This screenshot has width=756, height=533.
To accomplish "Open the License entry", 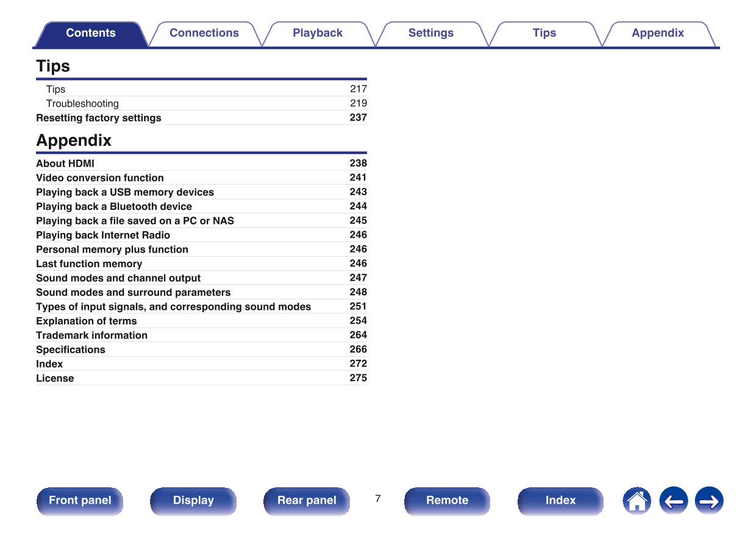I will click(x=55, y=379).
